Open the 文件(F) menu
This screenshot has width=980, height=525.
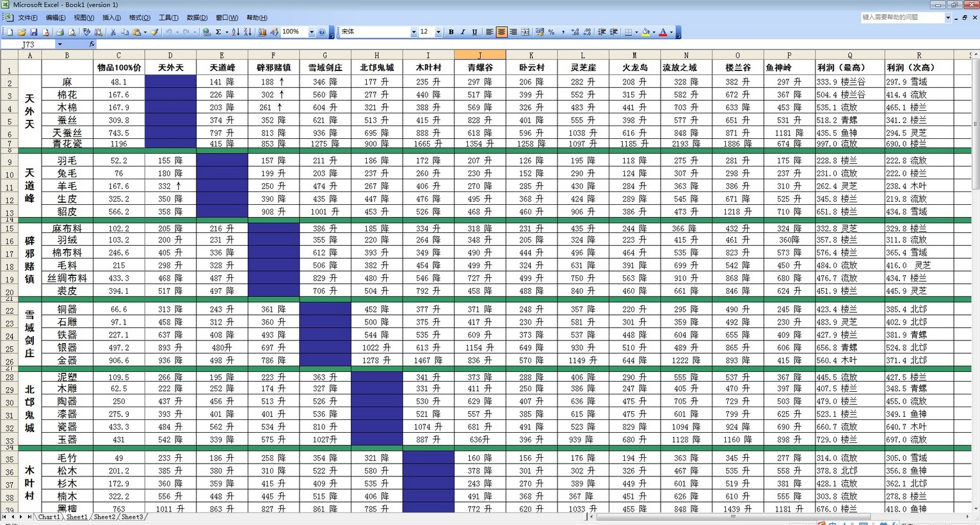pos(28,18)
